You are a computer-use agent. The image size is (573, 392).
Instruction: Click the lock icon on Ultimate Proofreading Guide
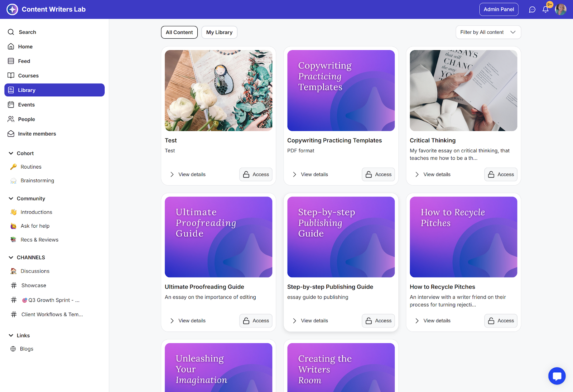point(246,321)
